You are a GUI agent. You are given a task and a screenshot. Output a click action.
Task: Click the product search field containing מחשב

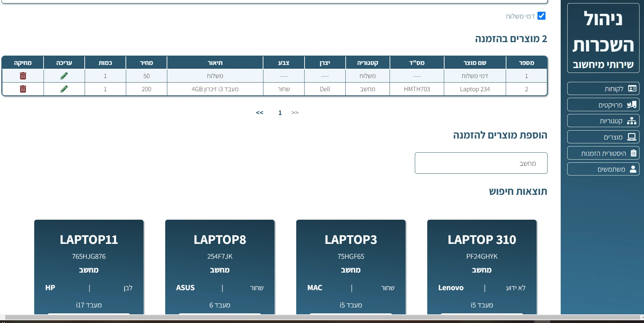[481, 163]
